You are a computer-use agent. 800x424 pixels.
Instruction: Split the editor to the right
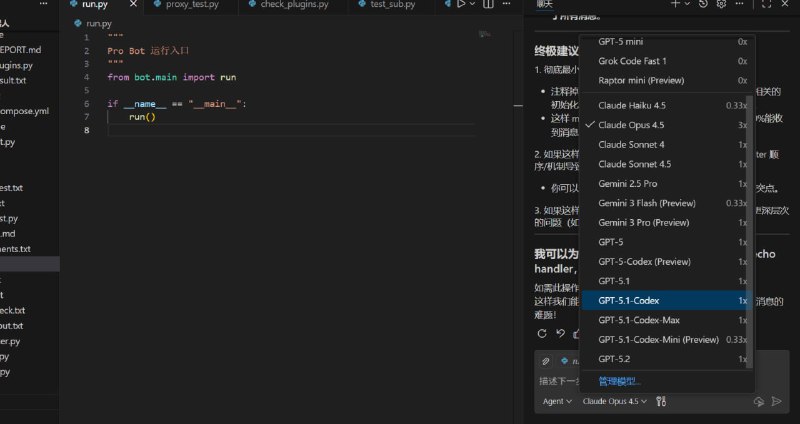(x=488, y=4)
